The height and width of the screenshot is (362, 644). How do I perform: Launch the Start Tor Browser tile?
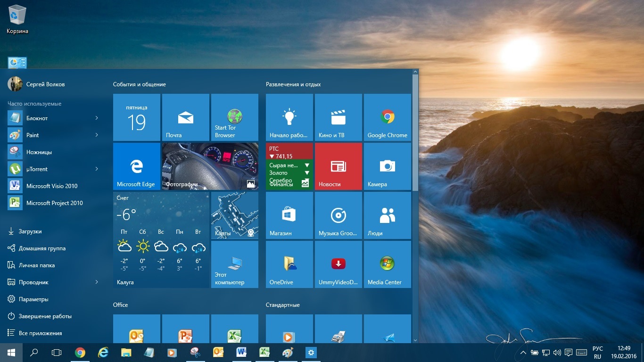click(x=235, y=117)
